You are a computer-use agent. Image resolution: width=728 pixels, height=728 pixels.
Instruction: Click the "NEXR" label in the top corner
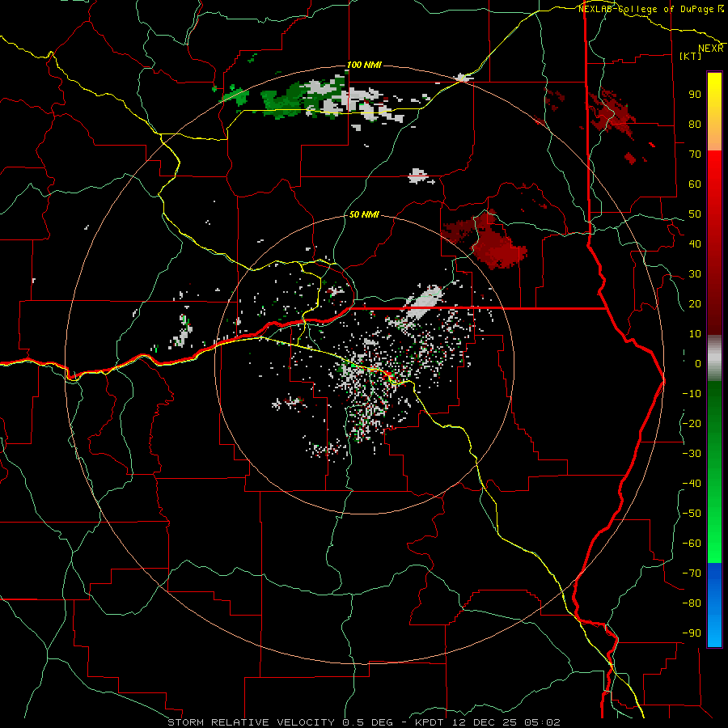(x=711, y=49)
